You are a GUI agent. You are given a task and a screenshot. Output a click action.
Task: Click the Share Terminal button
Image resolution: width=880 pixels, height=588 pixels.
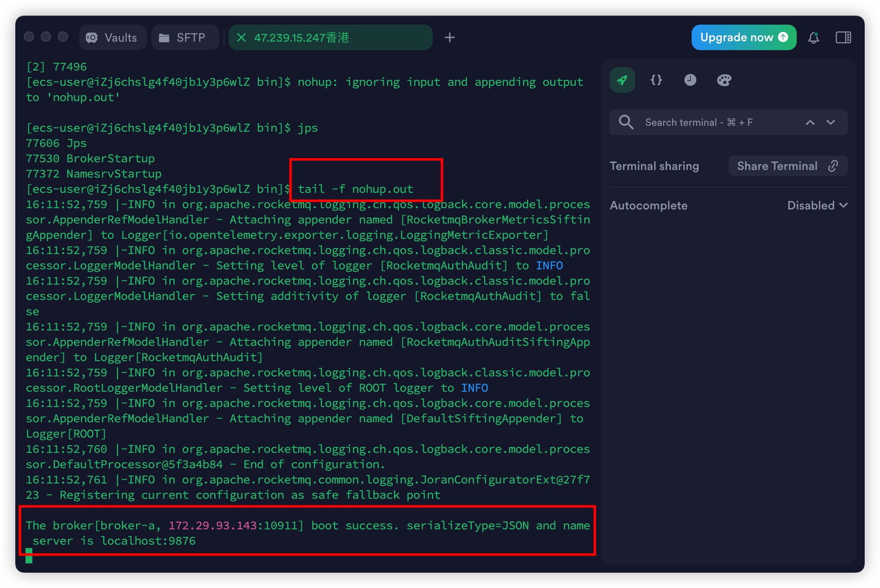(x=788, y=166)
